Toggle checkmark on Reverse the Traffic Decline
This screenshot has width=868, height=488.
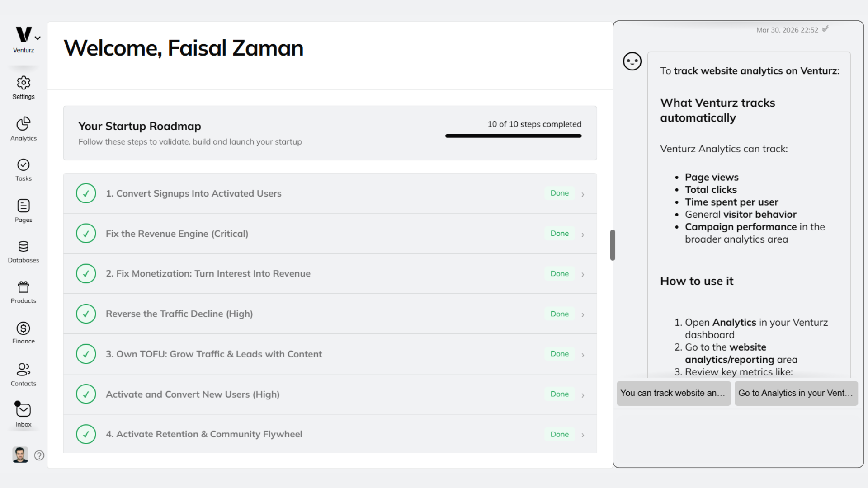coord(86,314)
